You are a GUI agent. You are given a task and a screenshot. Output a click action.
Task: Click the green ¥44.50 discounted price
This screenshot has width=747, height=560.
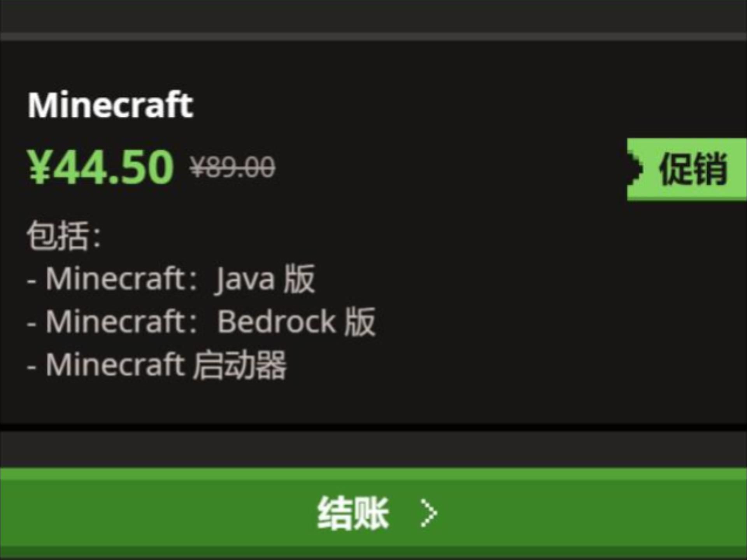pos(101,167)
